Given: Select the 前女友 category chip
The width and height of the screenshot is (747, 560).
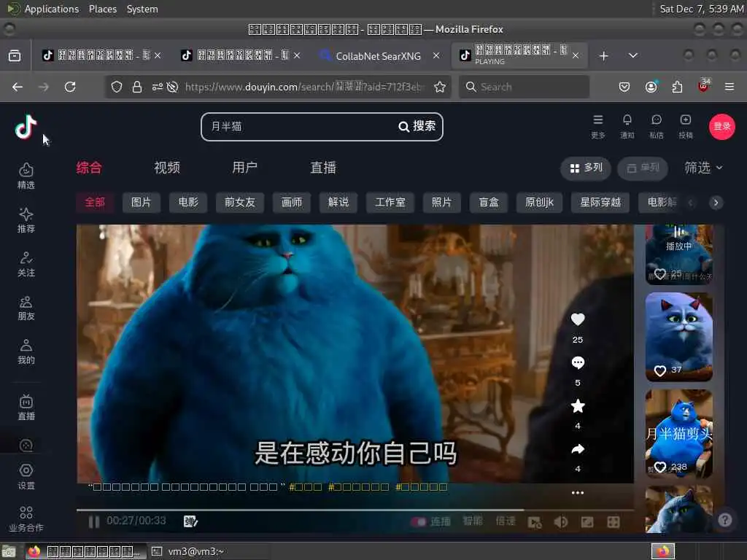Looking at the screenshot, I should [x=240, y=203].
